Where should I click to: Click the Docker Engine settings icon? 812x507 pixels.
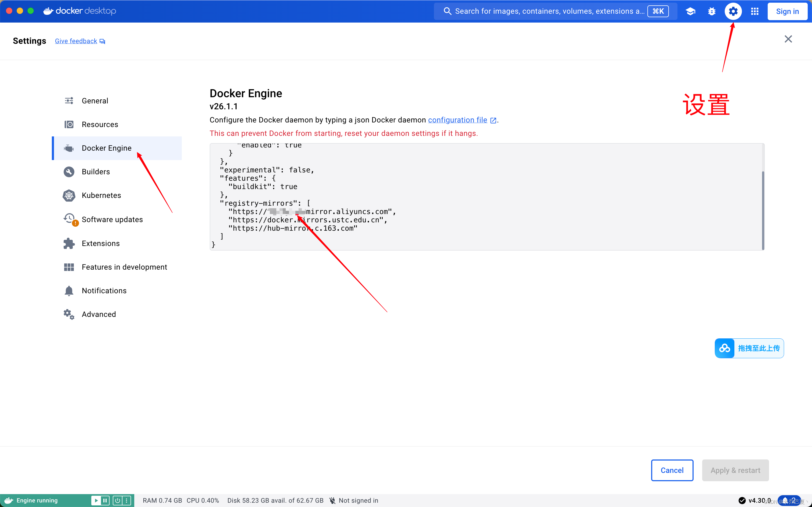pos(733,10)
